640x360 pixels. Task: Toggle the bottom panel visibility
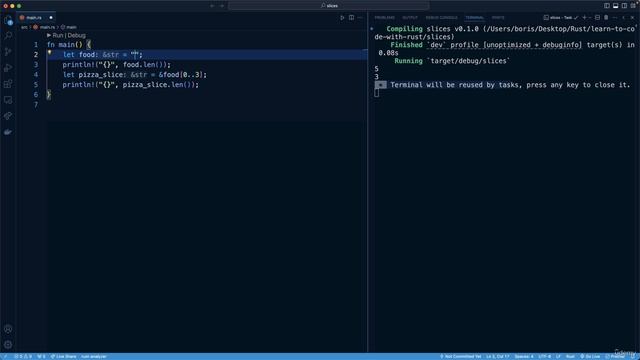pos(616,6)
